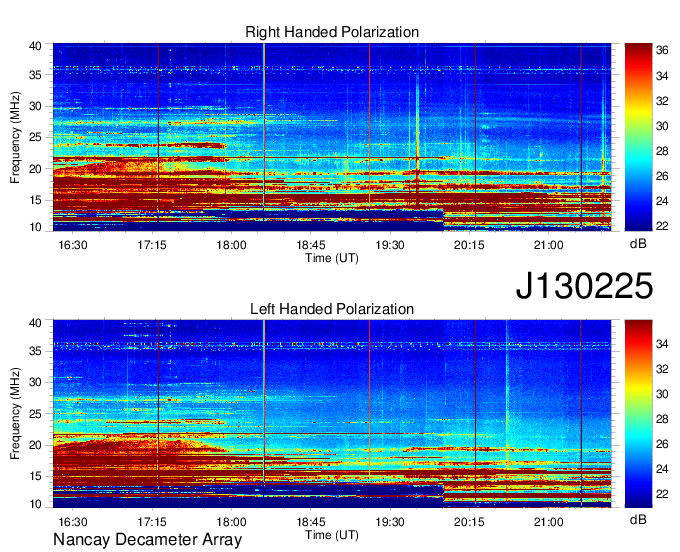Click the 30 dB value on lower colorbar
Image resolution: width=680 pixels, height=552 pixels.
662,394
